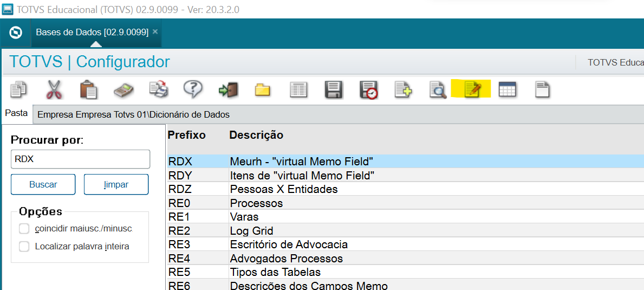Screen dimensions: 644x290
Task: Click the add new document icon
Action: tap(404, 89)
